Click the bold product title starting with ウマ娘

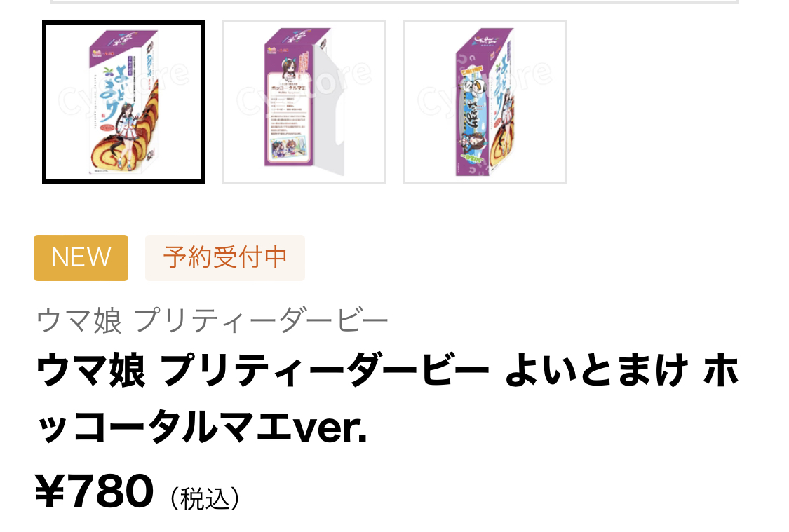[x=387, y=399]
